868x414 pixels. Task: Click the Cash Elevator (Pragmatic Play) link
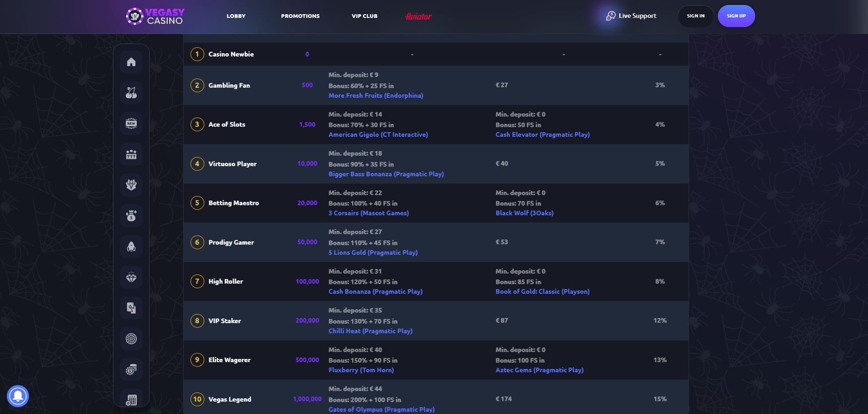pyautogui.click(x=543, y=135)
